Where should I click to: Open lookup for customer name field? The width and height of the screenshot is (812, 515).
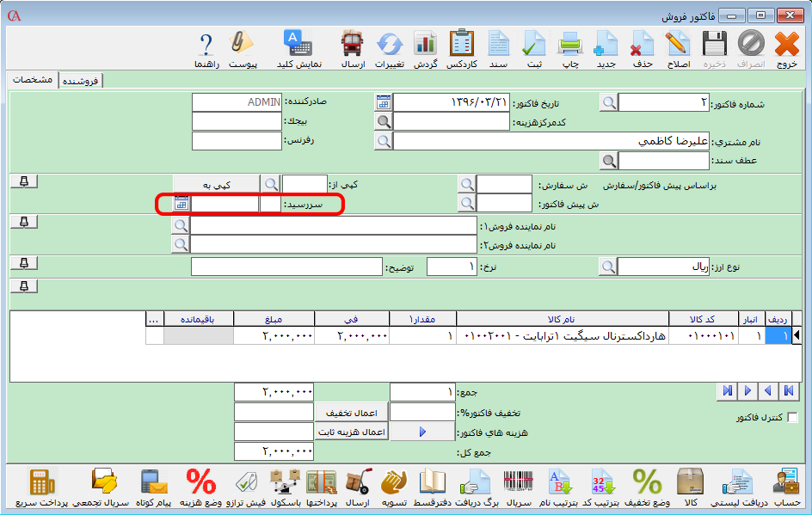click(383, 141)
